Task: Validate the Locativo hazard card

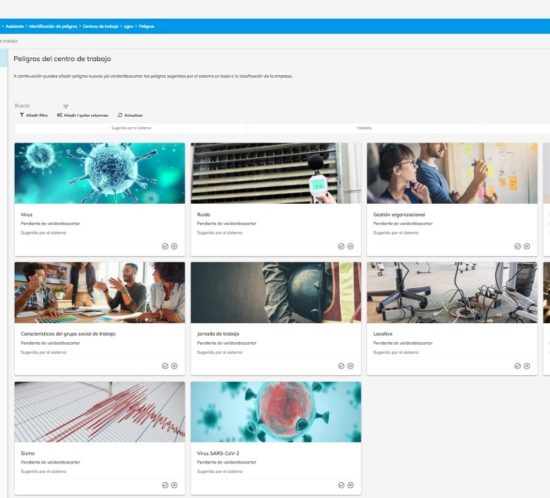Action: [517, 366]
